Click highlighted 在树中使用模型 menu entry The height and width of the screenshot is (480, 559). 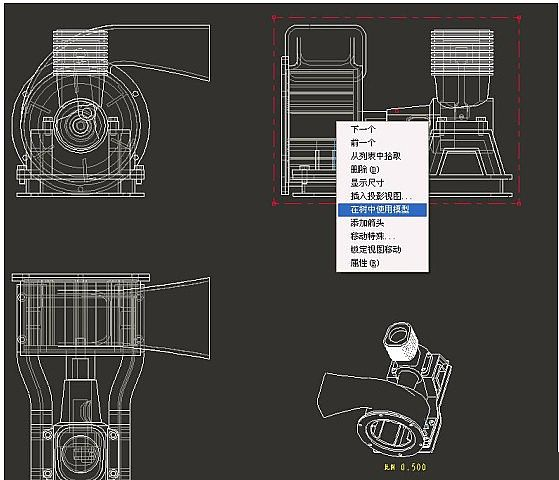pyautogui.click(x=382, y=209)
